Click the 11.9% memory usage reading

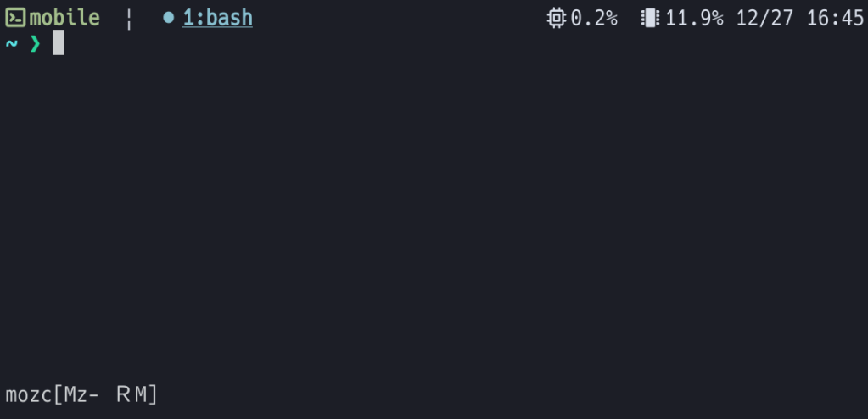694,18
